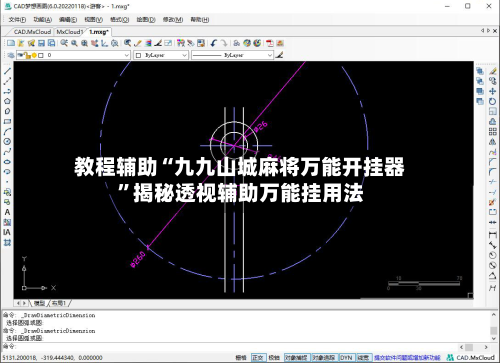Click the Undo arrow icon

pos(213,43)
